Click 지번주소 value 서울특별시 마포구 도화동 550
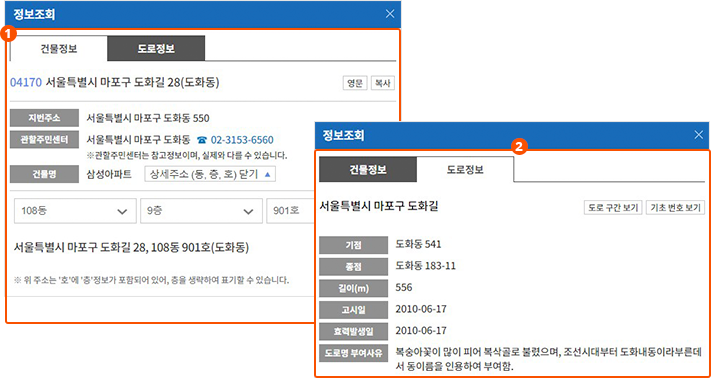The height and width of the screenshot is (378, 711). (x=148, y=119)
